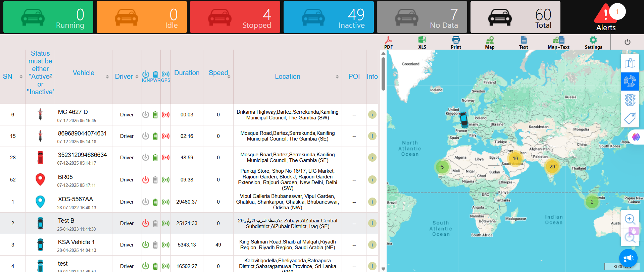Click the power logout icon
Viewport: 644px width, 272px height.
click(x=627, y=42)
